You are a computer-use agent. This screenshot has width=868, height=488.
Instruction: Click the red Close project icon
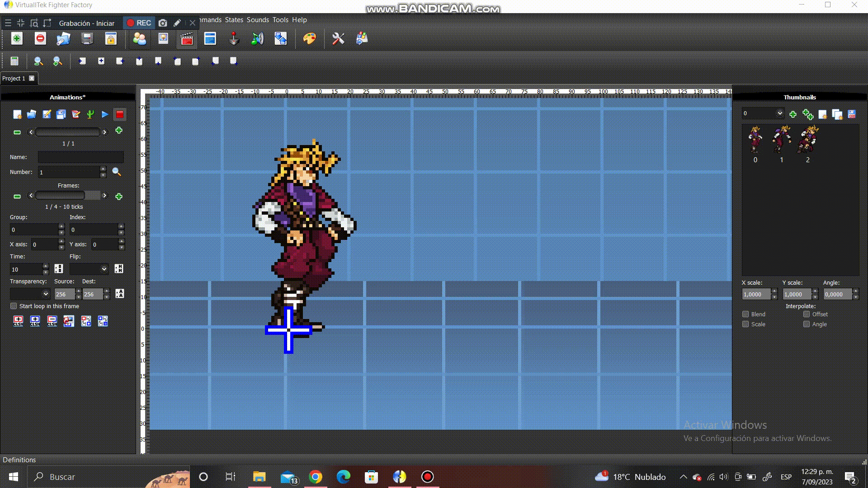(40, 39)
